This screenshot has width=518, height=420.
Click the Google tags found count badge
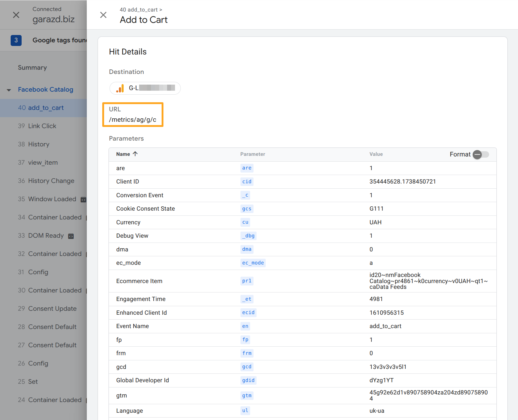16,40
